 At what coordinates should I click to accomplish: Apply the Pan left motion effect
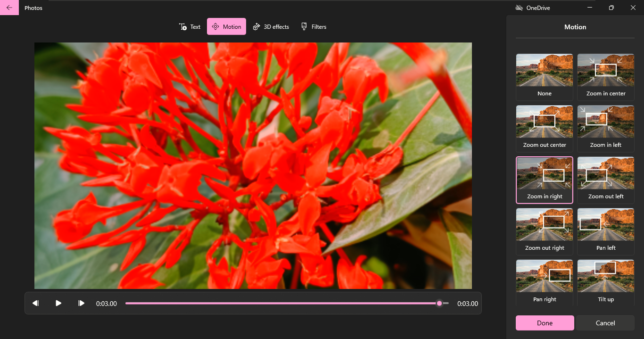605,231
